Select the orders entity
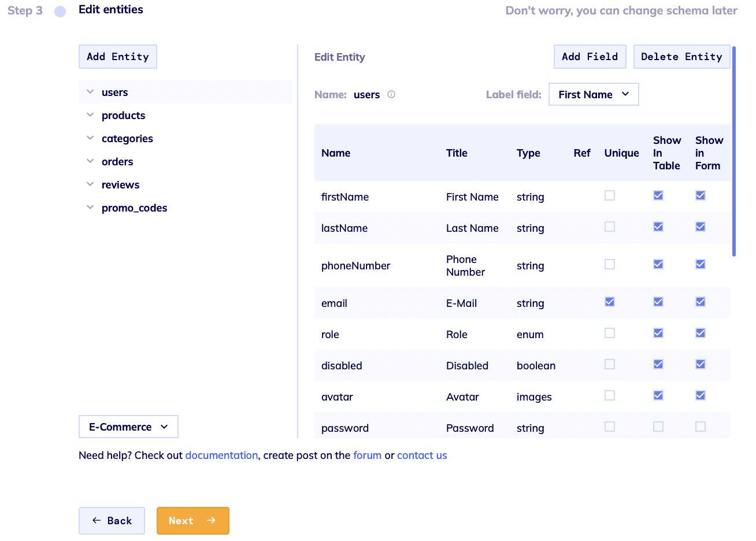Image resolution: width=756 pixels, height=541 pixels. [117, 162]
